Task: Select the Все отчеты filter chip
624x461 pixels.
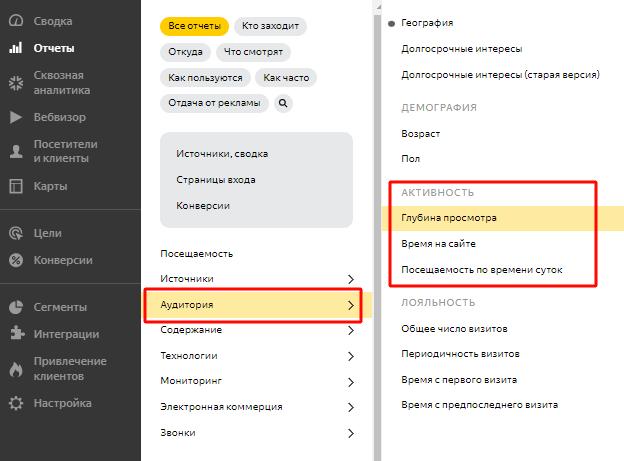Action: tap(194, 26)
